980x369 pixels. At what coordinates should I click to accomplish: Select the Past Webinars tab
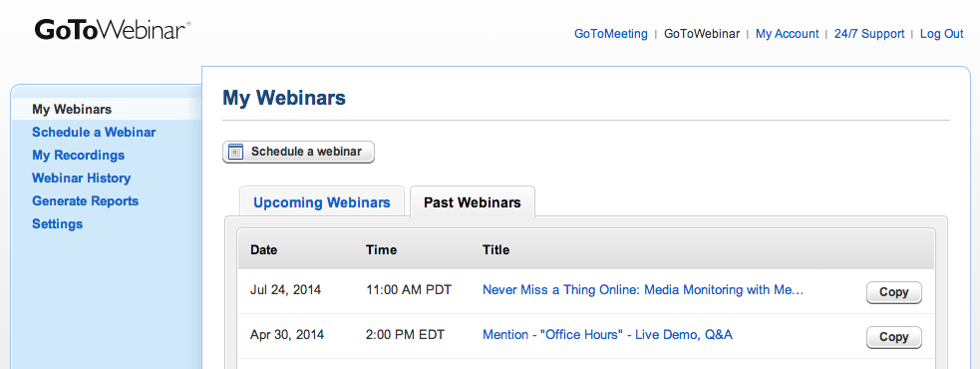(472, 202)
